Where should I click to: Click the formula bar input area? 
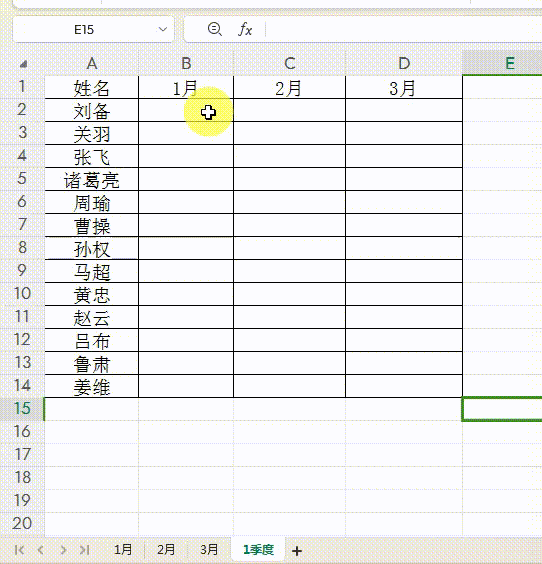coord(403,29)
